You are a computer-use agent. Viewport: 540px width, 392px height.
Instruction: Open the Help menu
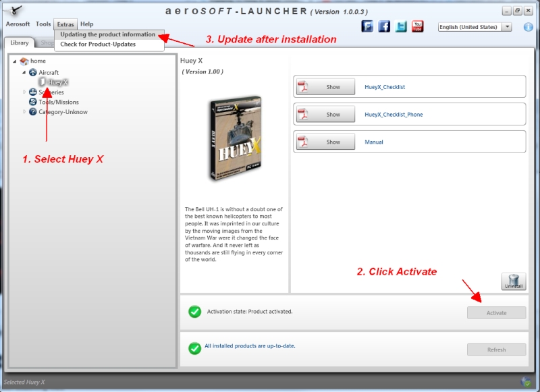coord(86,24)
